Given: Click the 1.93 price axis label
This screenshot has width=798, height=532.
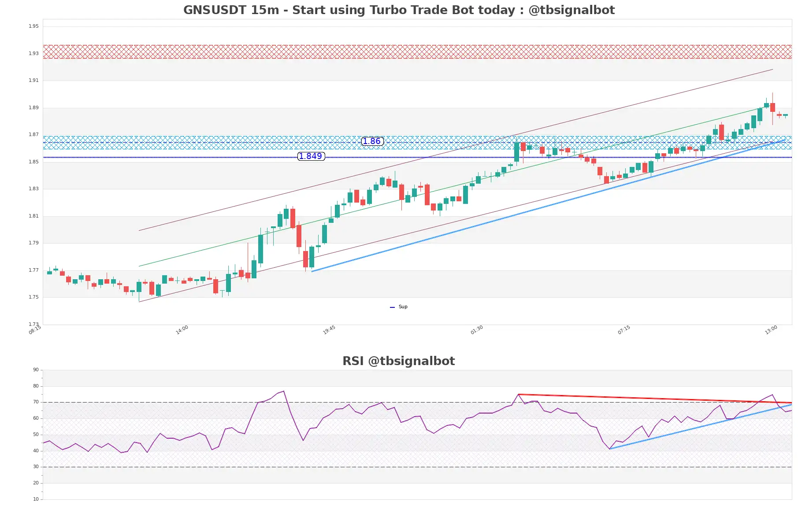Looking at the screenshot, I should pyautogui.click(x=33, y=54).
